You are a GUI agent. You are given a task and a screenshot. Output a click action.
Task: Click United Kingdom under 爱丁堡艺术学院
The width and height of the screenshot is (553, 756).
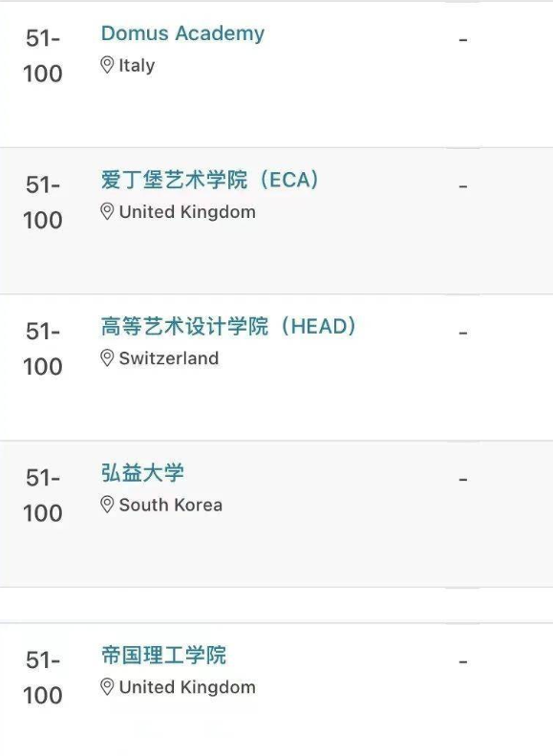pos(187,212)
